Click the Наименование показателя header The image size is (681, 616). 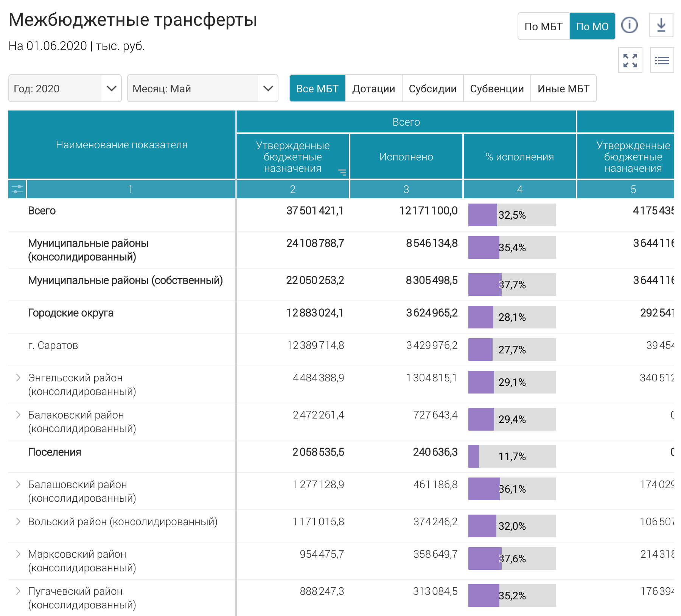122,145
